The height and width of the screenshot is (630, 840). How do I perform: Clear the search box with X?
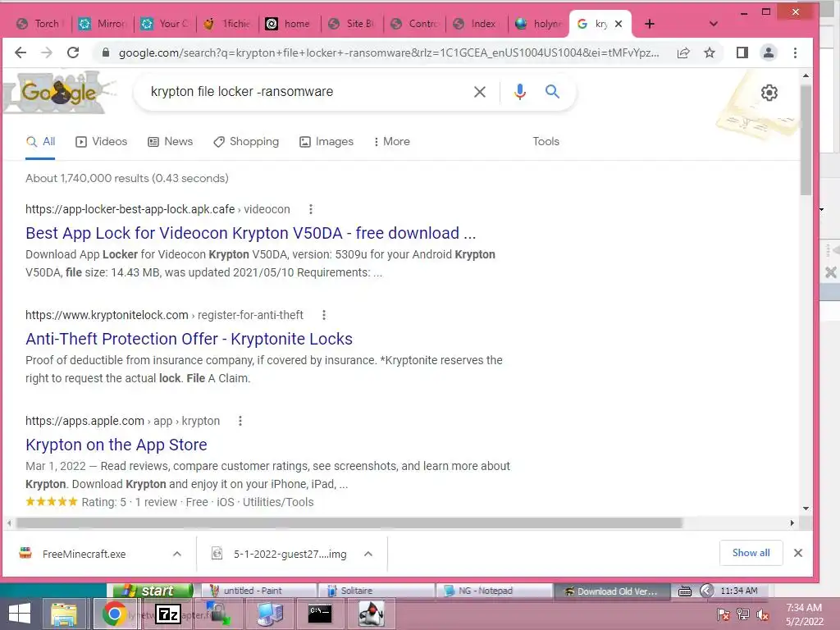click(479, 92)
